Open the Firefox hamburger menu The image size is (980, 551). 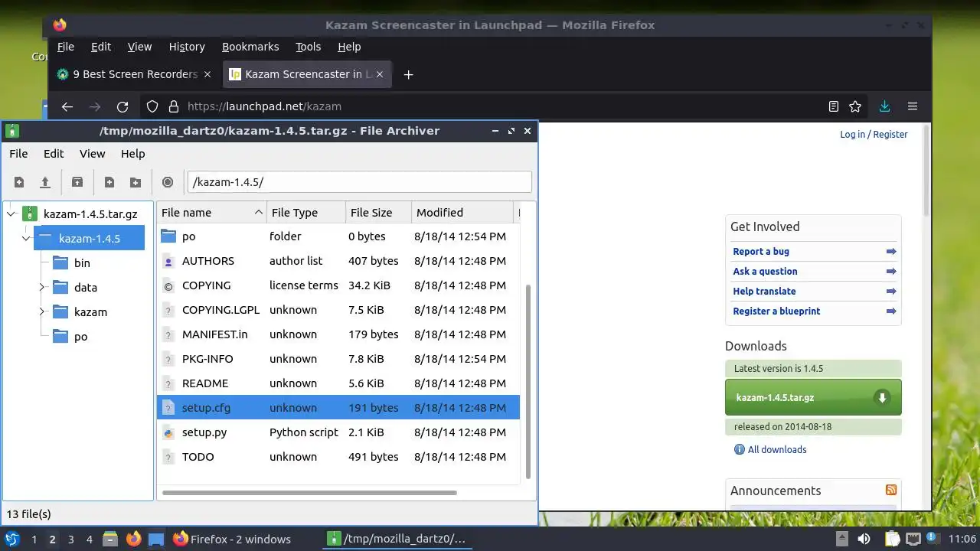click(913, 106)
